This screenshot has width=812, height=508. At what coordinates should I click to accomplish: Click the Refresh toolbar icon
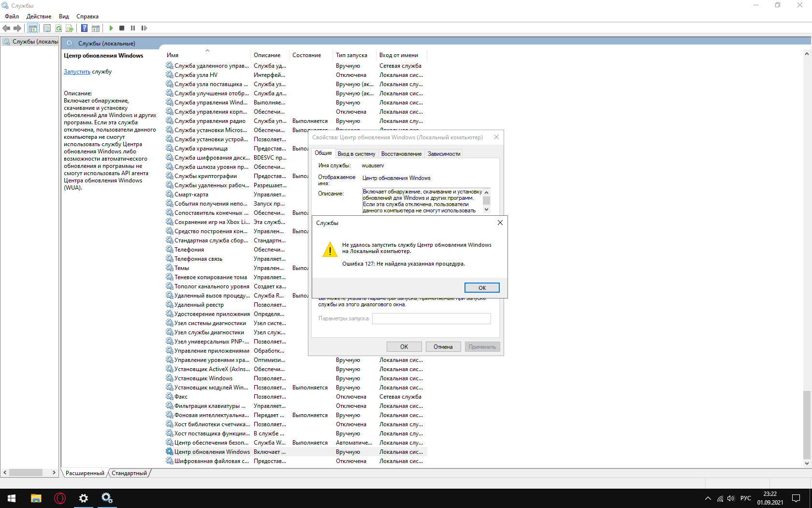pyautogui.click(x=58, y=28)
